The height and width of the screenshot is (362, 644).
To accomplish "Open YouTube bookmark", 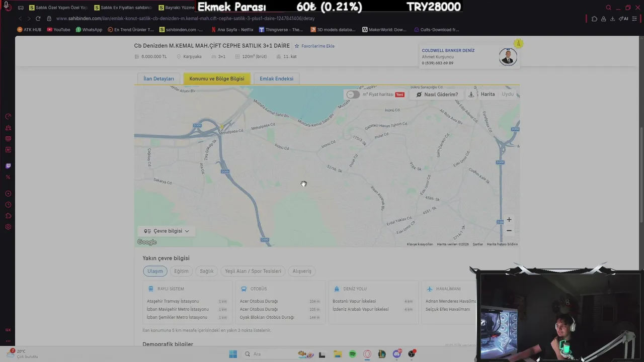I will coord(58,30).
